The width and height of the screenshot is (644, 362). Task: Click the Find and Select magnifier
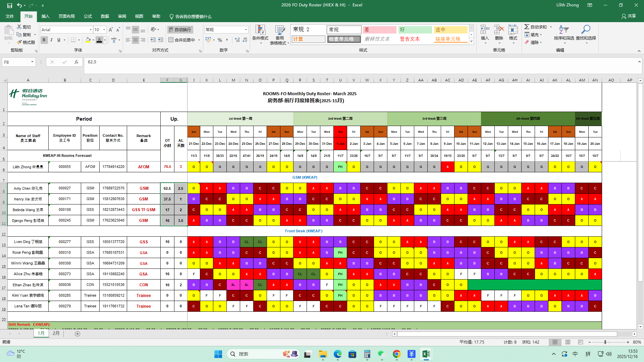point(586,31)
